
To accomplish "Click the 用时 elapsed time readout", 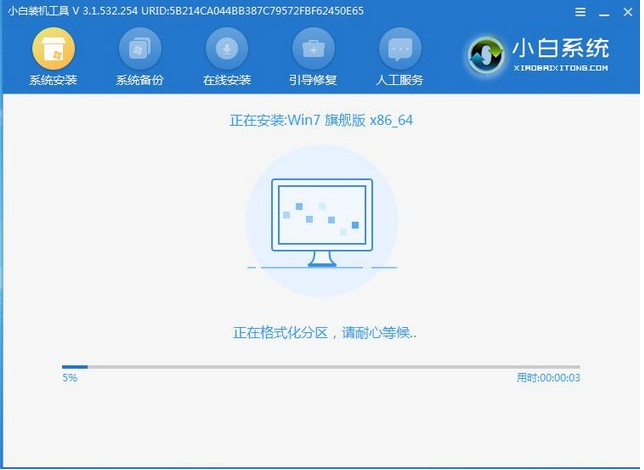I will tap(548, 379).
